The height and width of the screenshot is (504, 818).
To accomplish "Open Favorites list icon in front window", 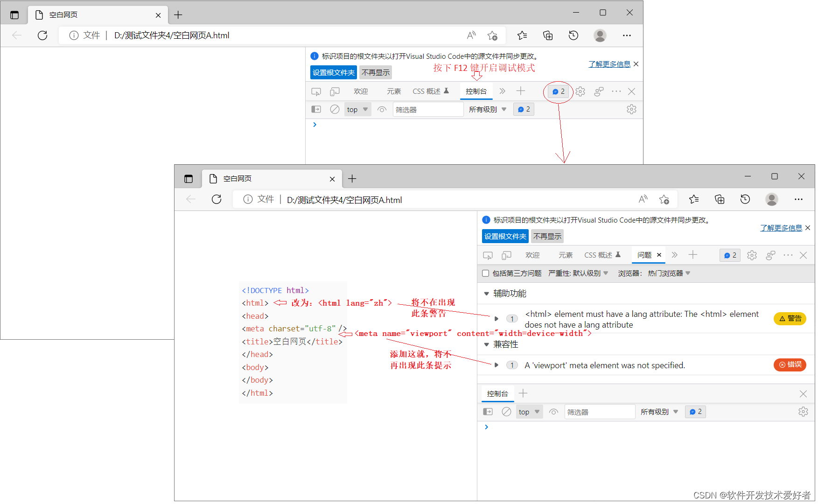I will point(694,199).
